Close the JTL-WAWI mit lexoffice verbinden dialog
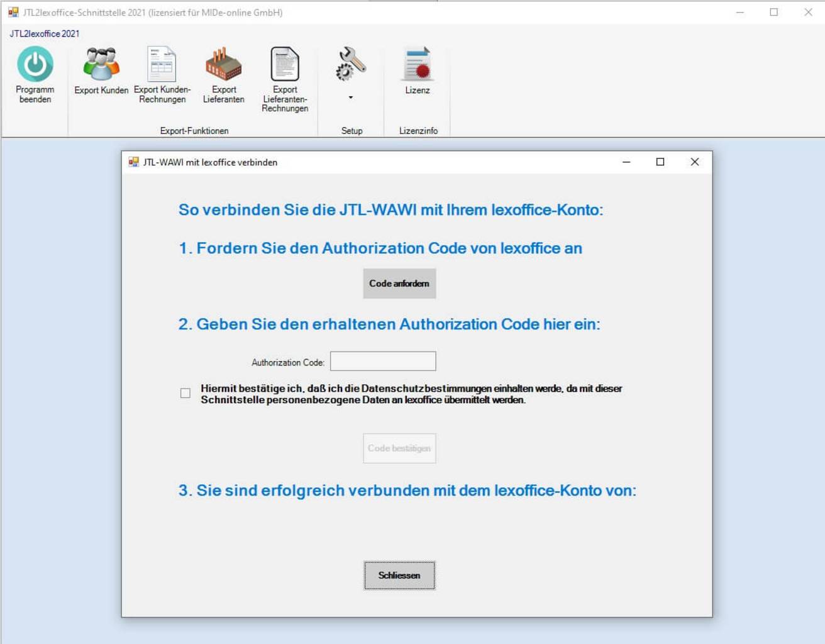 click(x=695, y=162)
